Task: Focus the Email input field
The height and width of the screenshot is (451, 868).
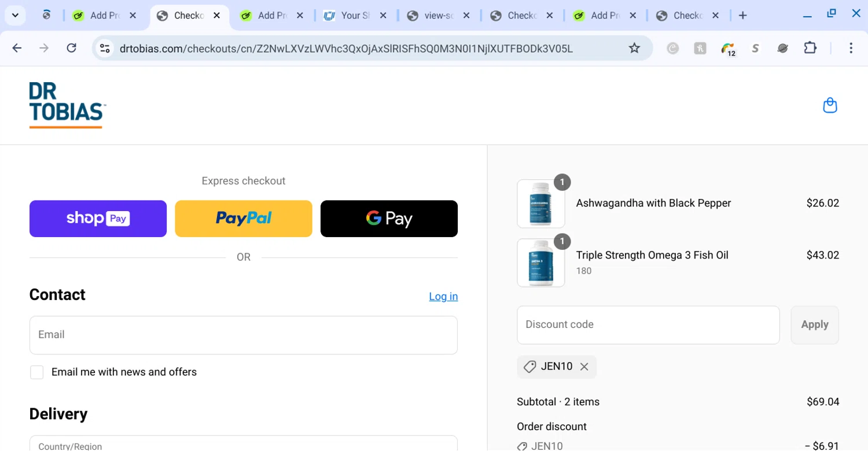Action: (244, 335)
